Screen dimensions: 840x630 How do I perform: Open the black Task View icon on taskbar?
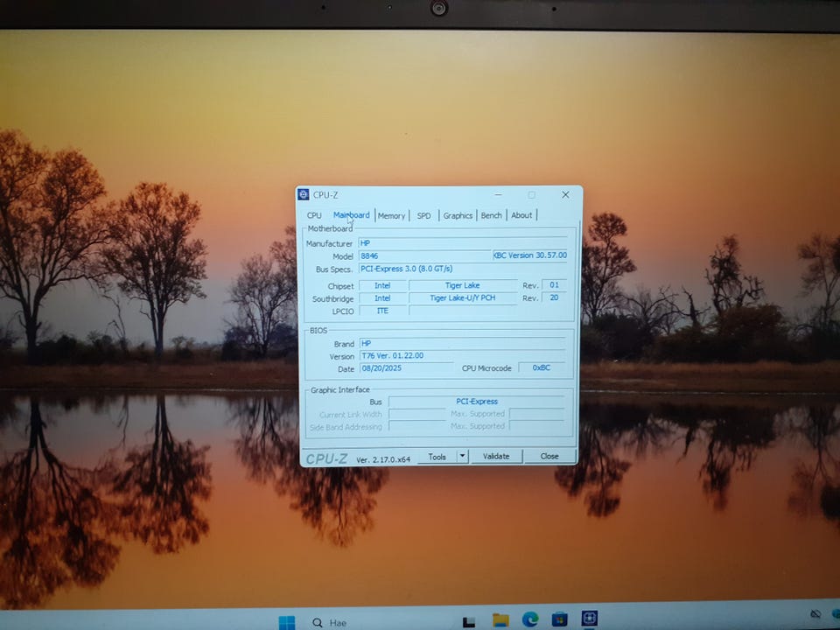pyautogui.click(x=470, y=621)
